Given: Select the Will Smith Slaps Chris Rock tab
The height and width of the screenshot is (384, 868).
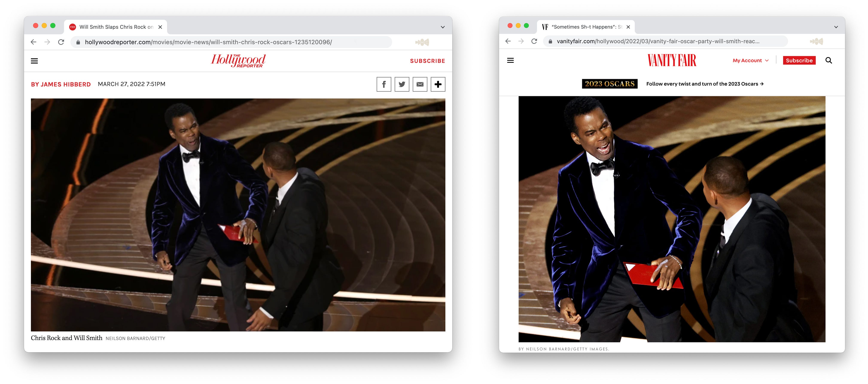Looking at the screenshot, I should click(x=116, y=27).
